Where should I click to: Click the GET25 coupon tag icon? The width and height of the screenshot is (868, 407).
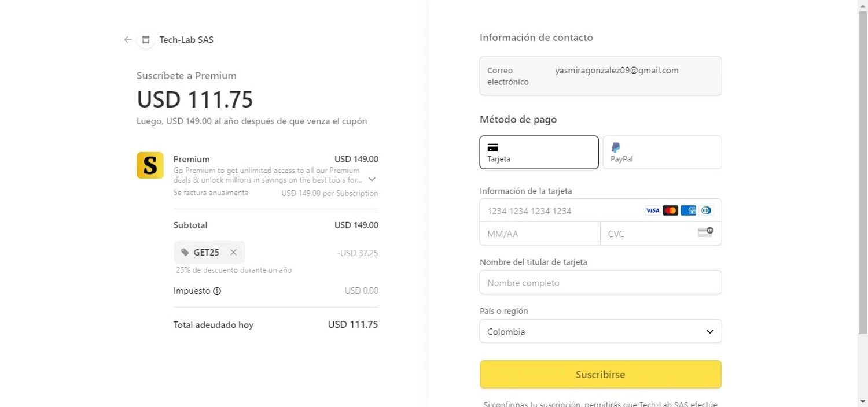coord(185,252)
